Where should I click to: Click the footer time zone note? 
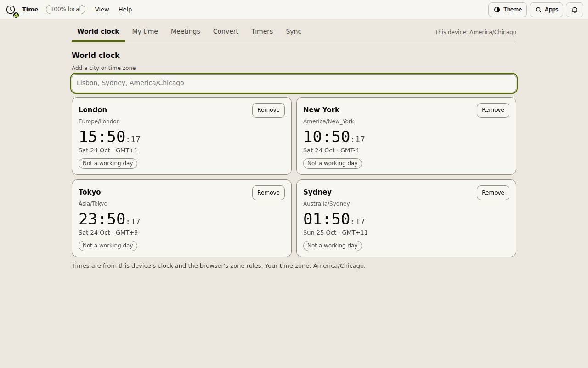pyautogui.click(x=219, y=265)
